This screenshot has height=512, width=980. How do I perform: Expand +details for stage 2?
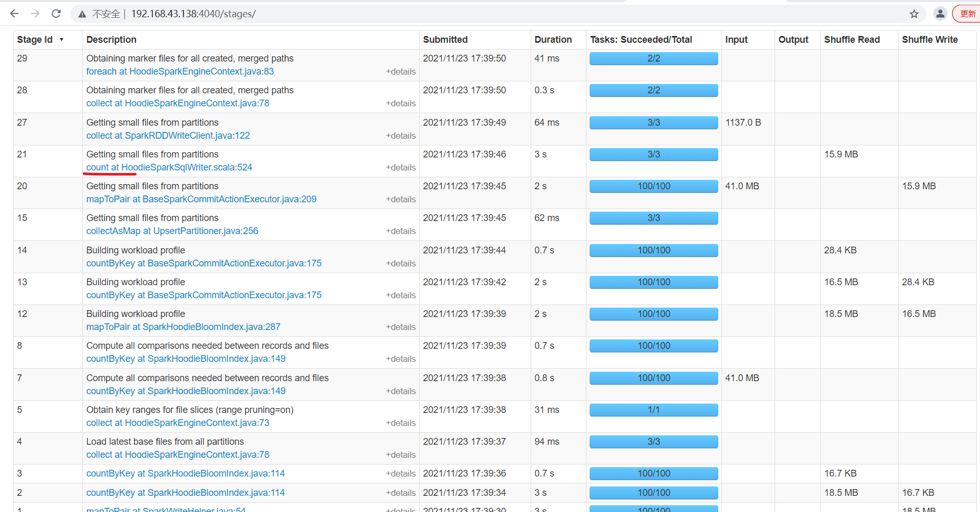[x=400, y=493]
